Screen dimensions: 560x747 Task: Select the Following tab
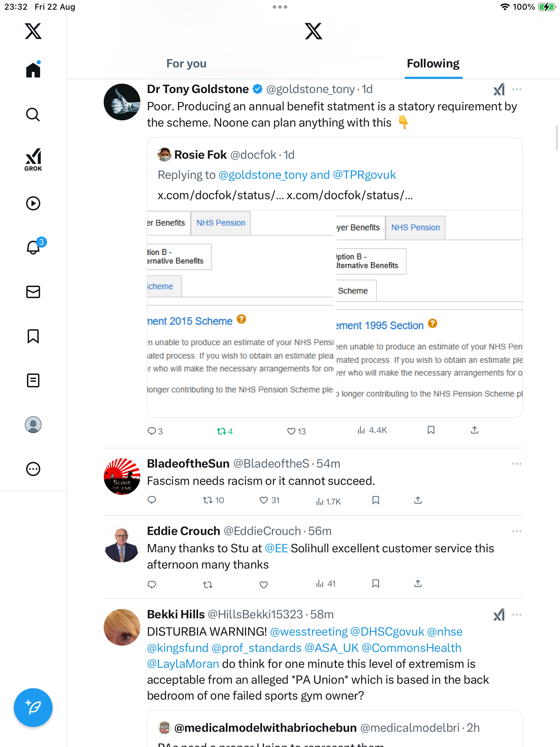click(433, 64)
